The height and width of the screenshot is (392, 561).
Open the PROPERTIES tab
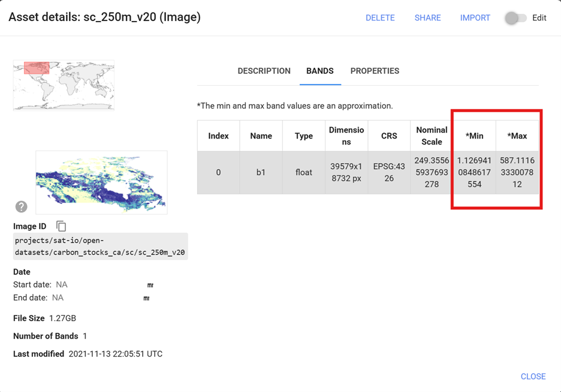(x=375, y=71)
